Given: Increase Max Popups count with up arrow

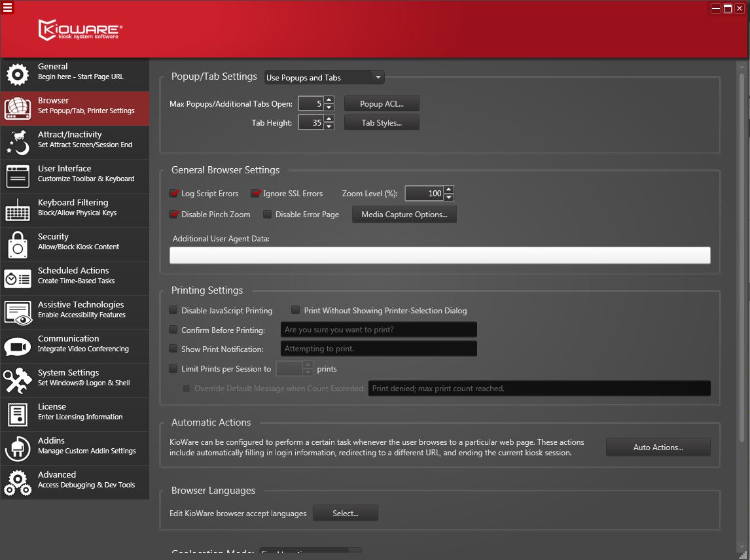Looking at the screenshot, I should click(329, 100).
